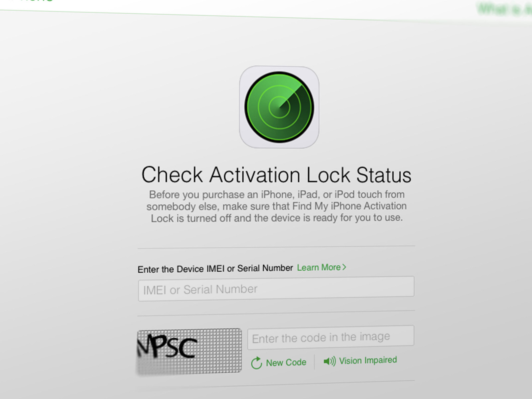Open the Learn More link

(322, 267)
